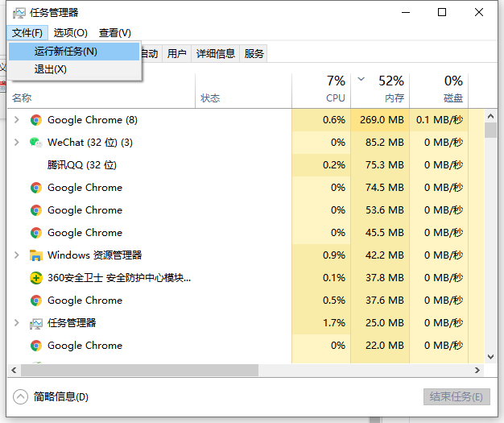Expand the WeChat (32 位) process group
This screenshot has height=423, width=504.
tap(17, 143)
